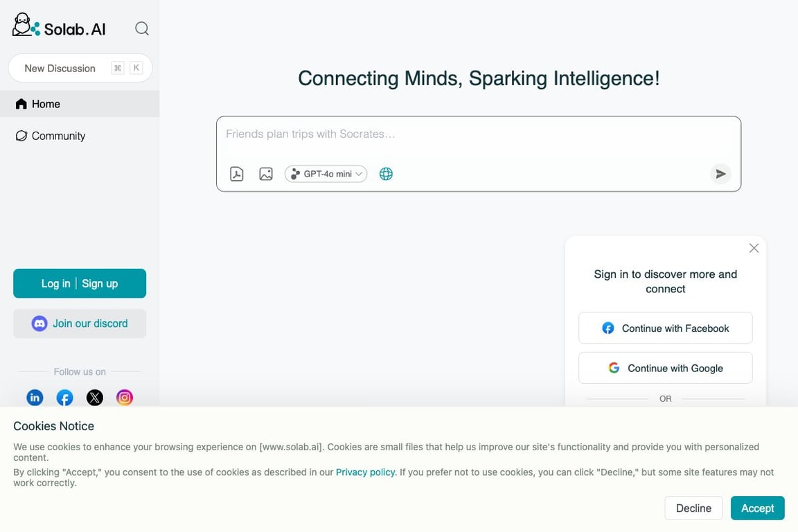The width and height of the screenshot is (798, 532).
Task: Expand the GPT-4o mini model dropdown
Action: click(x=326, y=174)
